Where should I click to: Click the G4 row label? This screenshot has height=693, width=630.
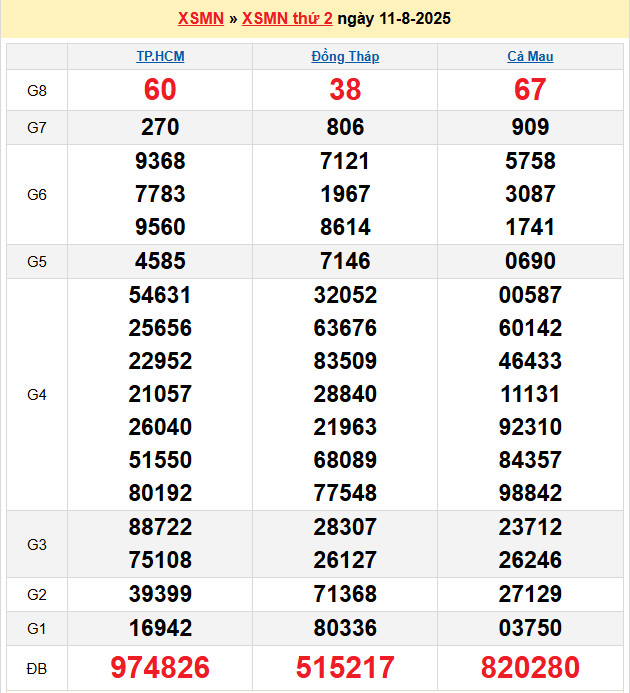37,394
